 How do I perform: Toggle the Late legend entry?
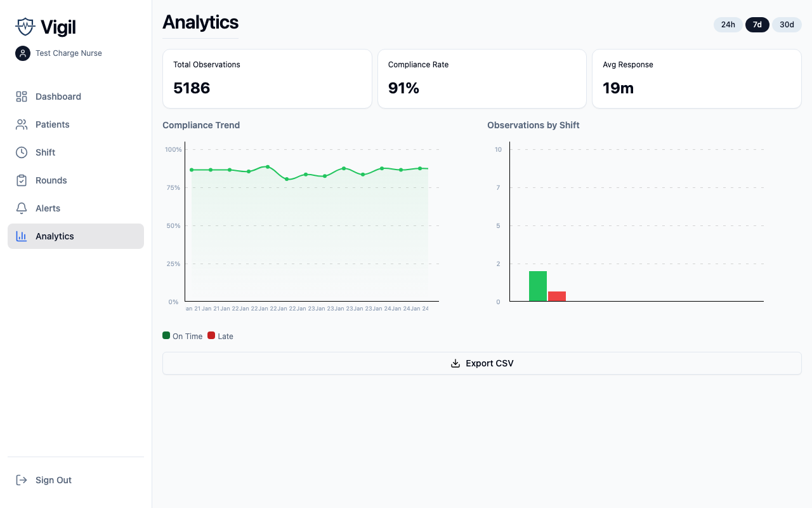tap(220, 336)
